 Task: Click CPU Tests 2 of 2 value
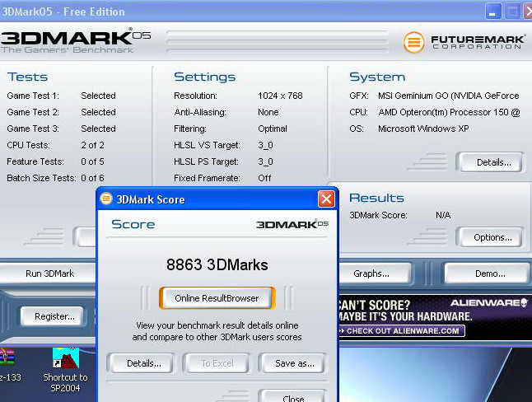(x=92, y=145)
